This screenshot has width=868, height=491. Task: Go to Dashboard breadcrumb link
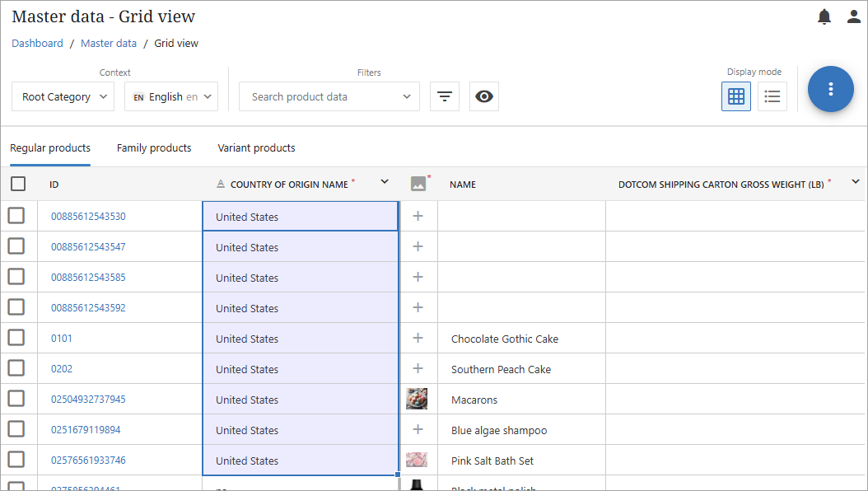[x=37, y=44]
